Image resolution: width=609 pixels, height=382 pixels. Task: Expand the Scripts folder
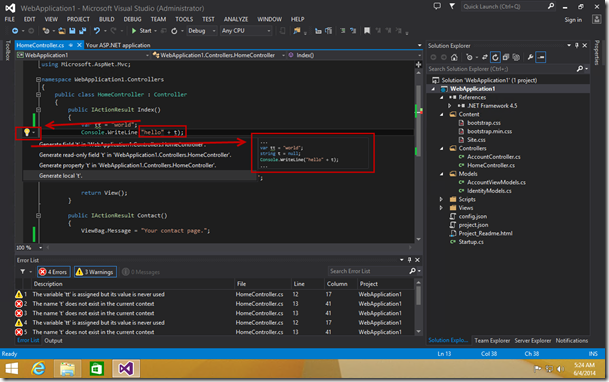(x=442, y=200)
